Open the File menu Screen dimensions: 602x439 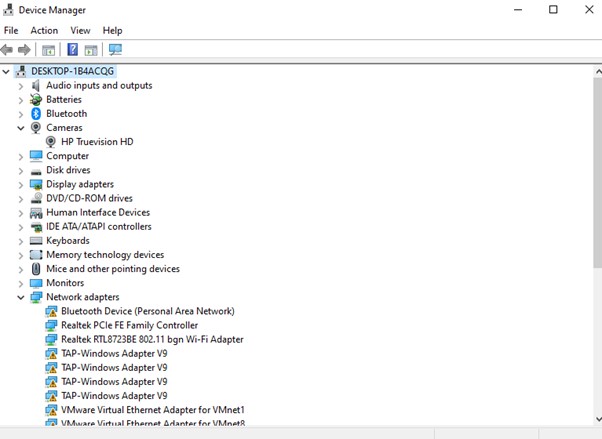click(11, 30)
